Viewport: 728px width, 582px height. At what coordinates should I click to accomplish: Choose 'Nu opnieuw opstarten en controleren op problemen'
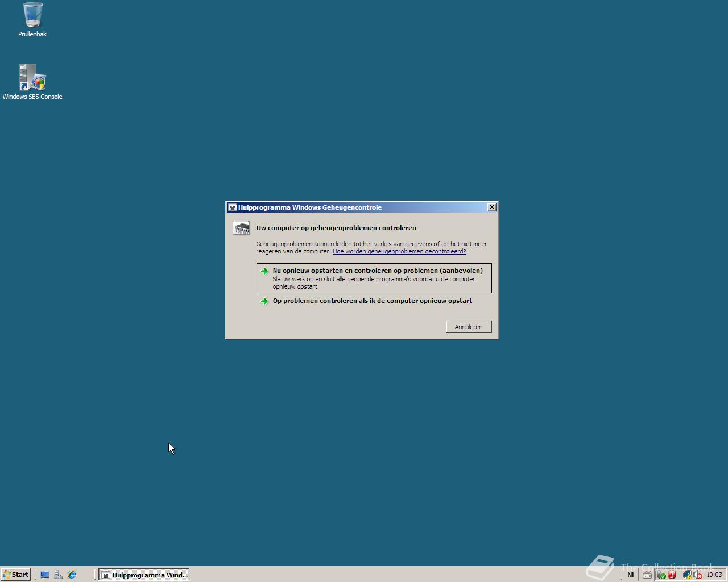tap(374, 278)
